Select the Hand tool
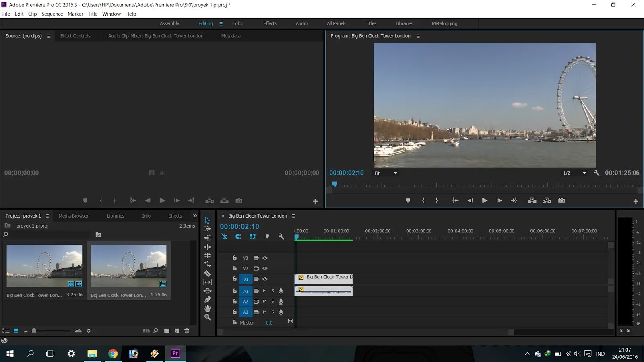 click(207, 309)
